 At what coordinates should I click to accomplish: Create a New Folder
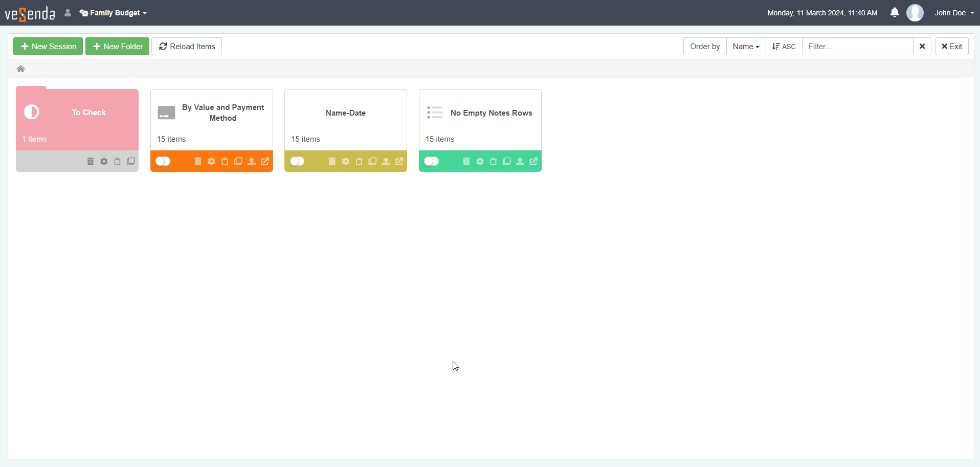[x=118, y=47]
